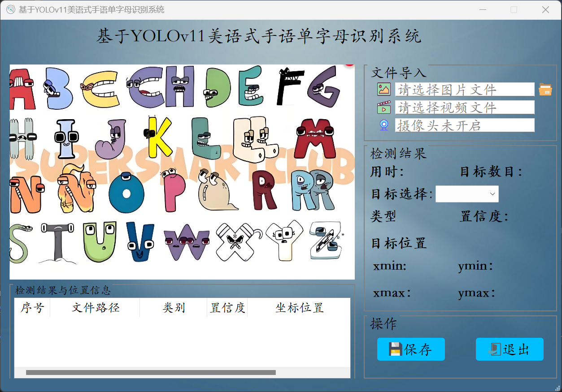Screen dimensions: 562x392
Task: Minimize the window from title bar
Action: pos(483,9)
